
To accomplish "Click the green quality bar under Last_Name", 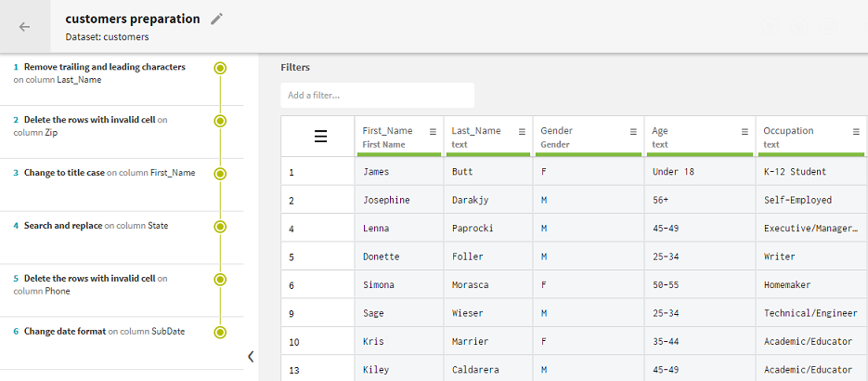I will (488, 153).
